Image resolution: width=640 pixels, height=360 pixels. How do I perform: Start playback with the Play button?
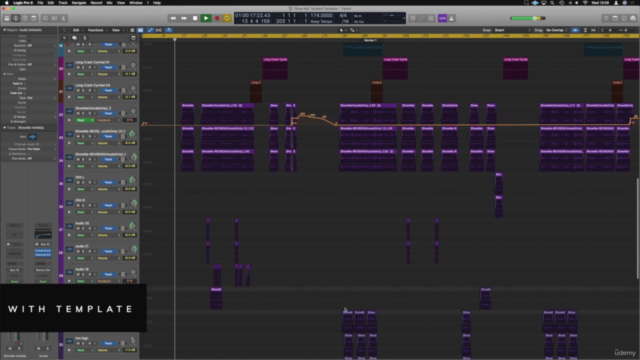(206, 18)
